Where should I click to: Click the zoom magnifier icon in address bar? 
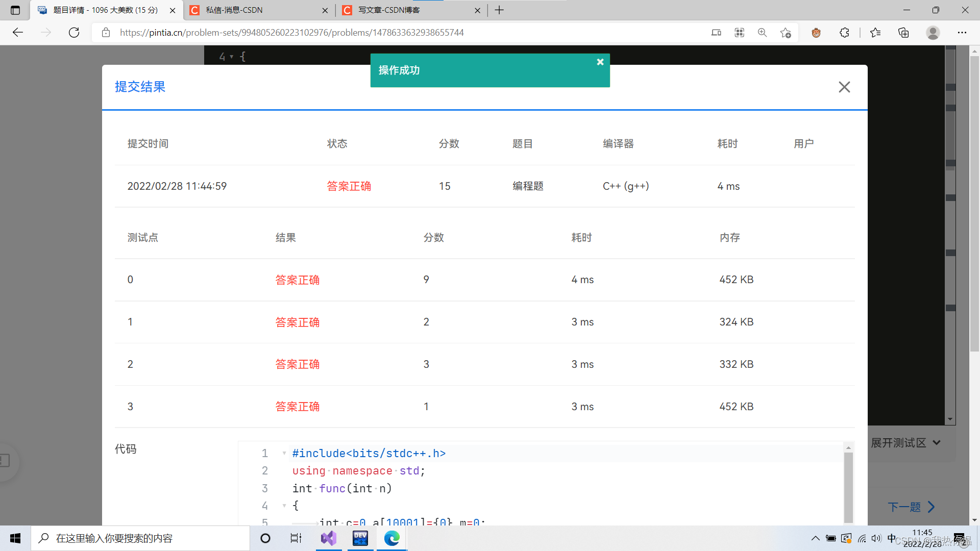(762, 33)
